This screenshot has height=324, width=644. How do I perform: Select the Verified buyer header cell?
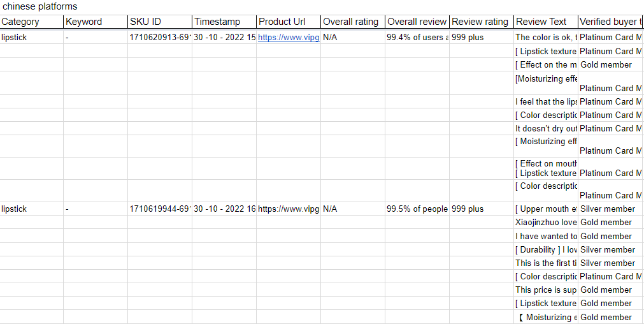(610, 22)
